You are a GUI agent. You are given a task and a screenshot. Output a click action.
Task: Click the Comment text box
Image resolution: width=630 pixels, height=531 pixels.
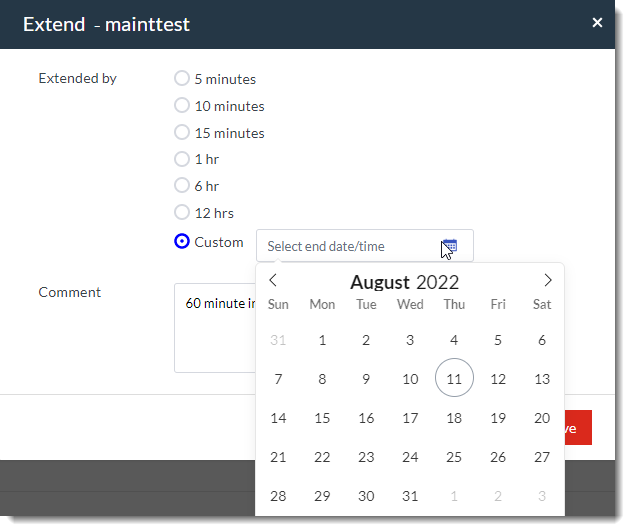point(214,328)
